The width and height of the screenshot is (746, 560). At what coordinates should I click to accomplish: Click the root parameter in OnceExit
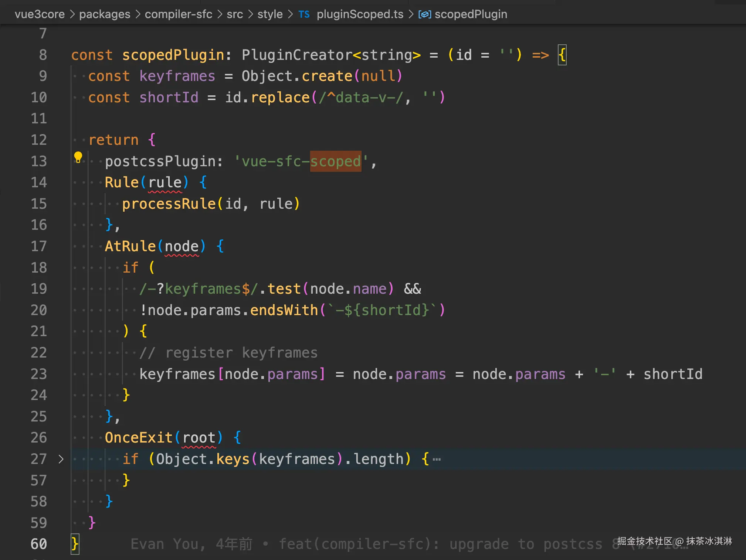coord(199,438)
